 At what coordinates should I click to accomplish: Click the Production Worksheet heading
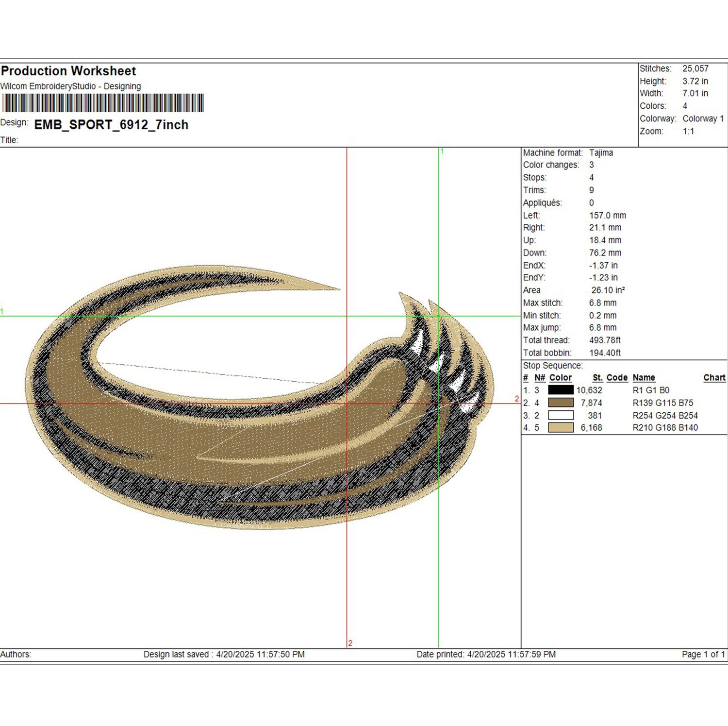(68, 71)
